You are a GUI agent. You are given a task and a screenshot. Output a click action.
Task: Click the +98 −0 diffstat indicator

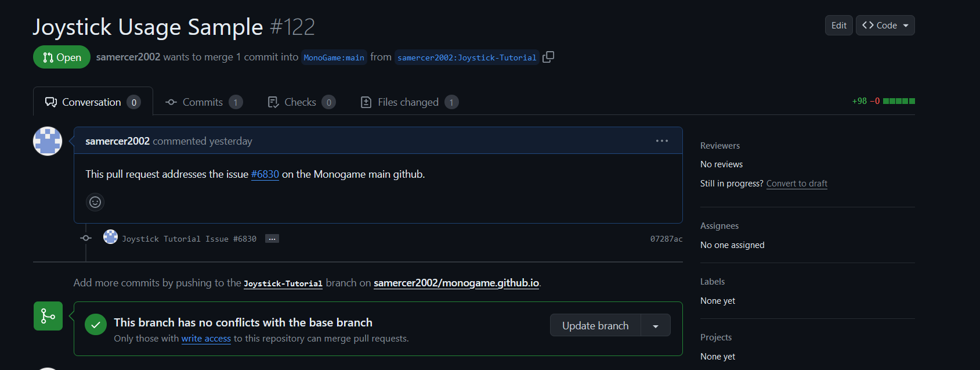pos(884,101)
